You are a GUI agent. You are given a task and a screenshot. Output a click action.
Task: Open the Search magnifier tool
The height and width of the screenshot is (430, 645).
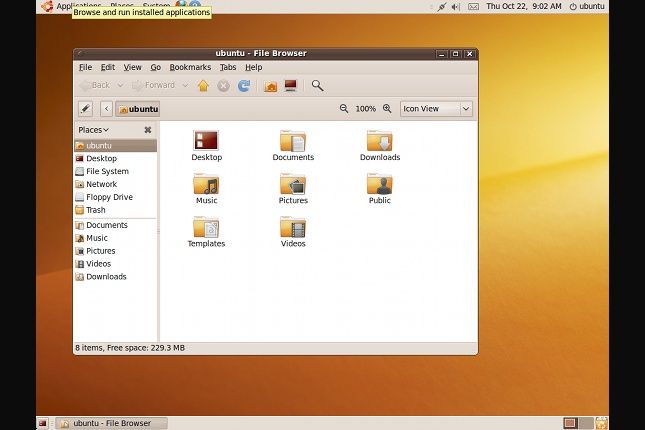point(317,86)
